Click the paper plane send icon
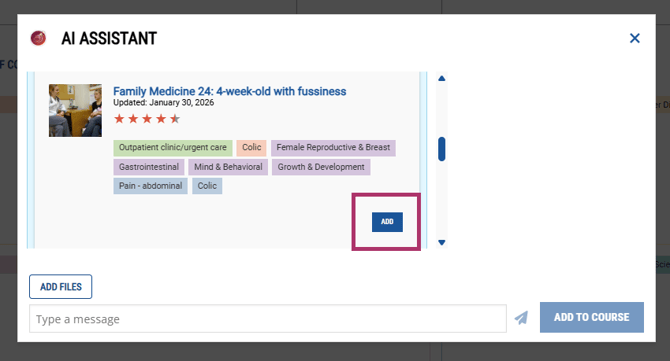The width and height of the screenshot is (670, 361). 521,317
